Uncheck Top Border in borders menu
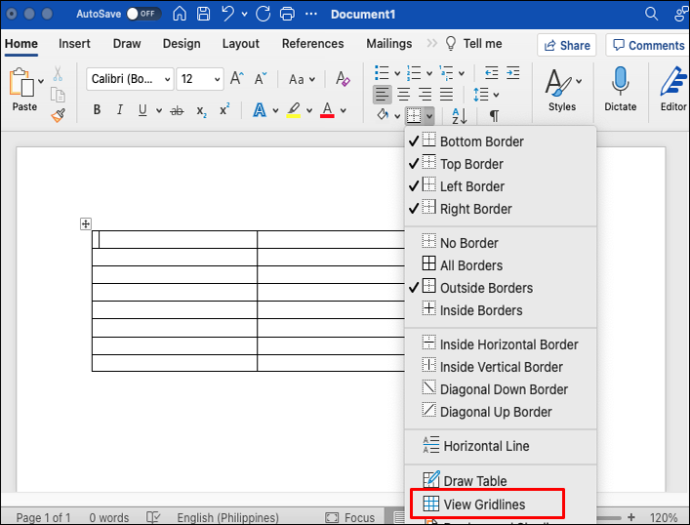The image size is (690, 525). (x=500, y=164)
